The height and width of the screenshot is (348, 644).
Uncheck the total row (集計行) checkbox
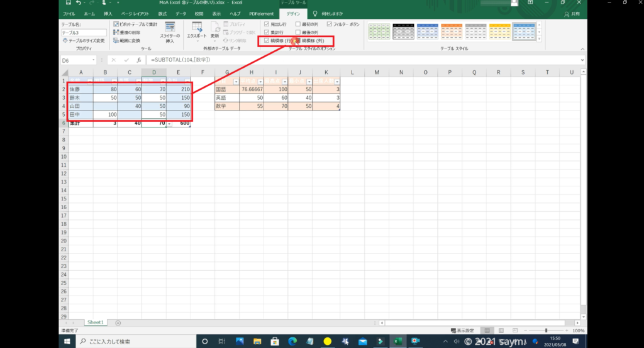pyautogui.click(x=267, y=32)
